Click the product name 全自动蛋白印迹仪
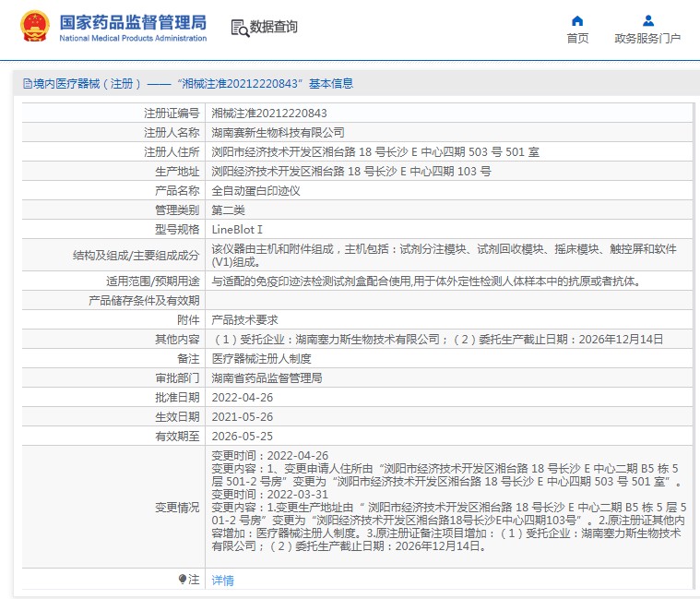This screenshot has height=599, width=700. pyautogui.click(x=255, y=191)
